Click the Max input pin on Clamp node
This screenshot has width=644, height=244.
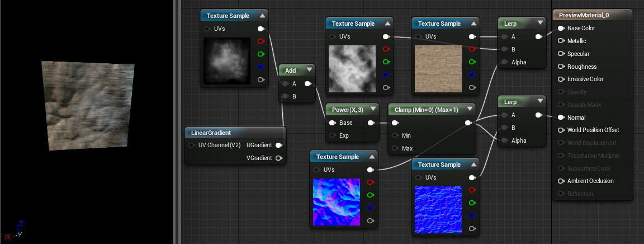(395, 148)
